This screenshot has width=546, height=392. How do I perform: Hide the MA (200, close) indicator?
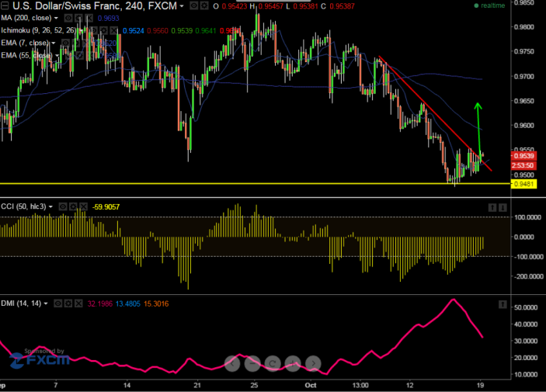point(68,18)
